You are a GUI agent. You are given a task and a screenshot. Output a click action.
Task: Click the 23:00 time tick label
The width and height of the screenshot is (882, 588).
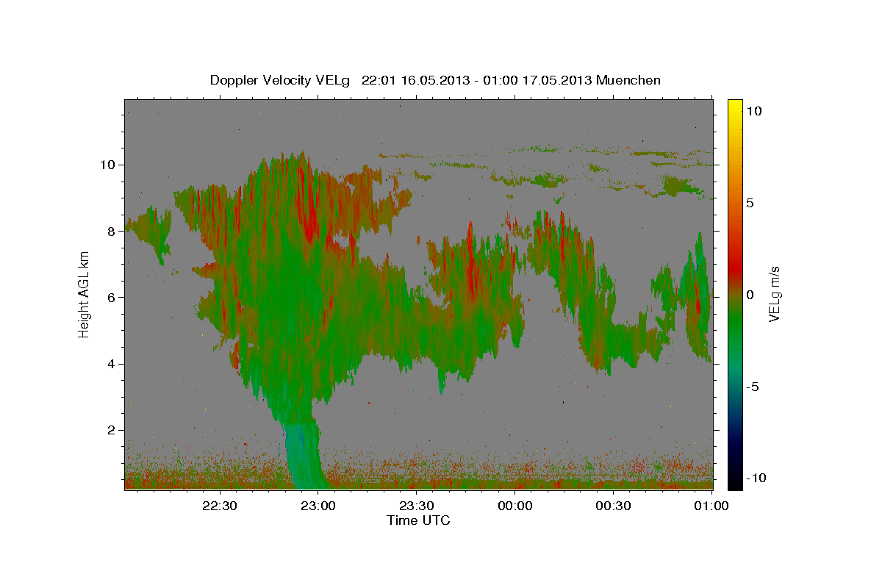pos(318,506)
